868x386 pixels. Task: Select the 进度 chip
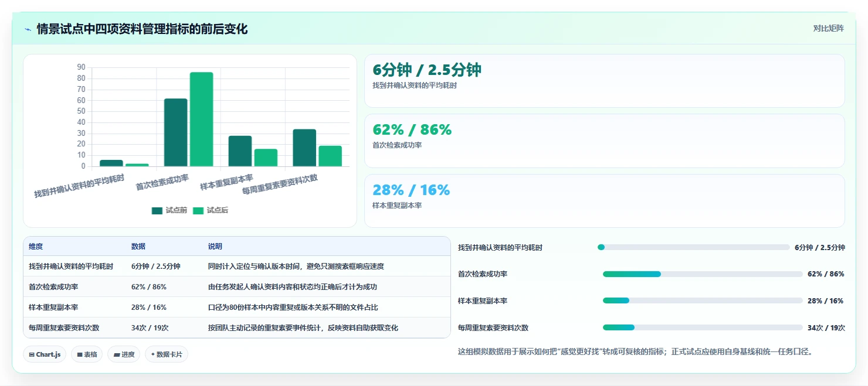click(124, 354)
